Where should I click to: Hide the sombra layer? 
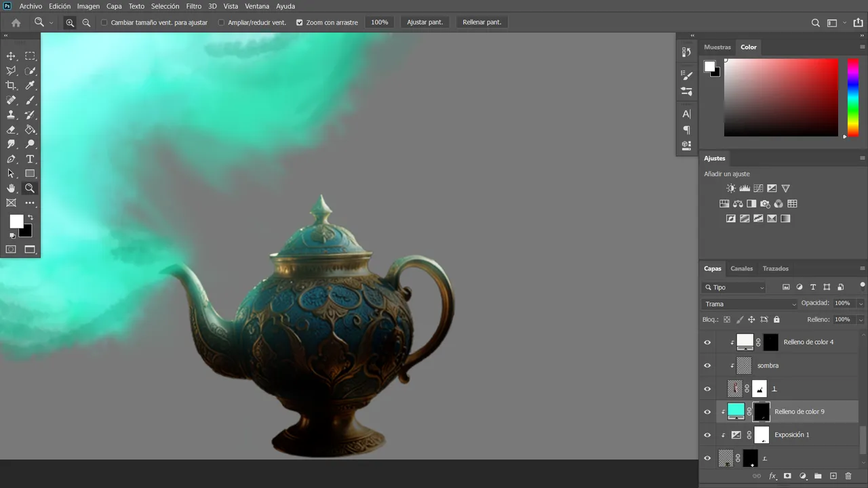(707, 365)
